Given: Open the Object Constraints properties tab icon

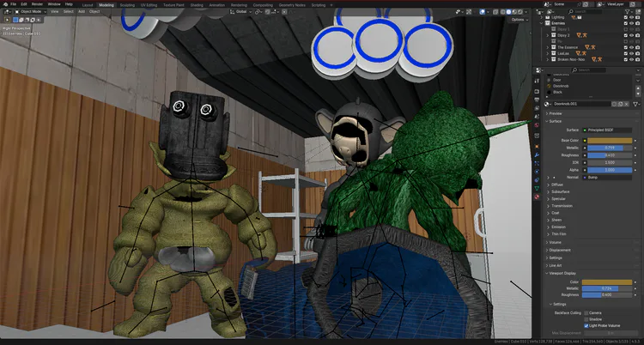Looking at the screenshot, I should point(537,180).
